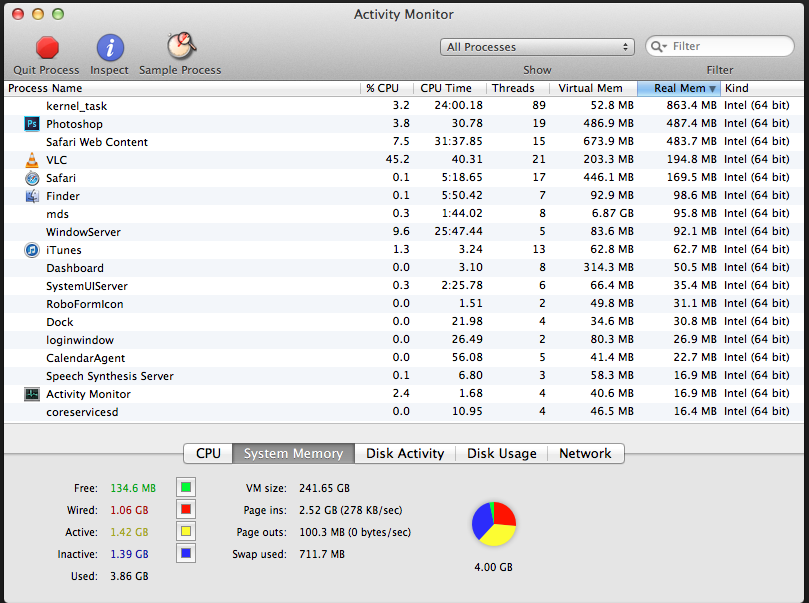Select the mds process row
Viewport: 809px width, 603px height.
pyautogui.click(x=404, y=214)
